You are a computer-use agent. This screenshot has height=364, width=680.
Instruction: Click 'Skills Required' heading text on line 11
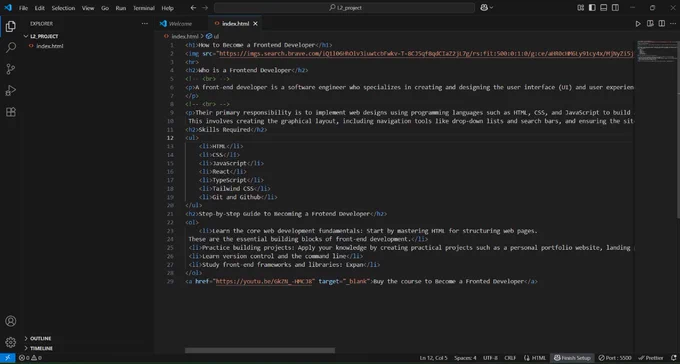click(x=224, y=129)
